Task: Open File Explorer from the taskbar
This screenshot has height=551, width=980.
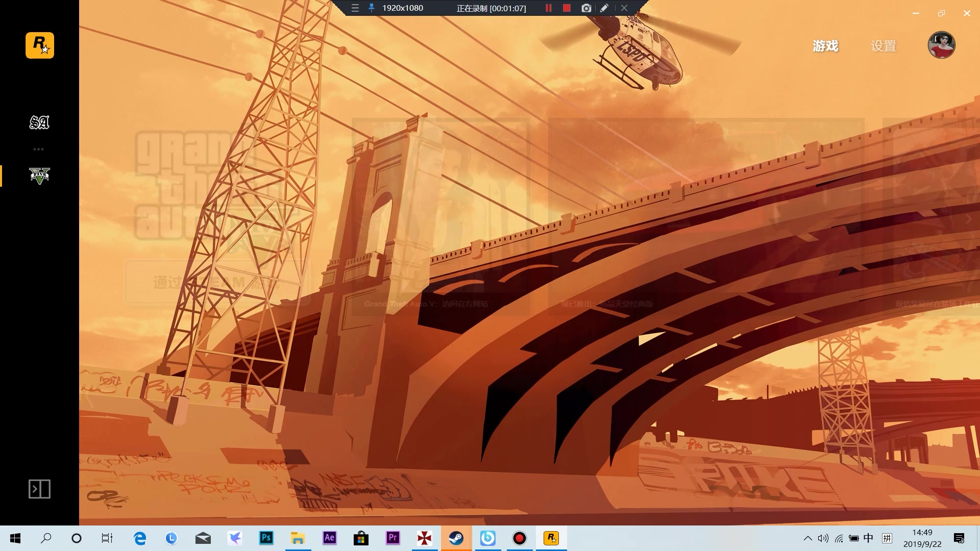Action: click(x=298, y=538)
